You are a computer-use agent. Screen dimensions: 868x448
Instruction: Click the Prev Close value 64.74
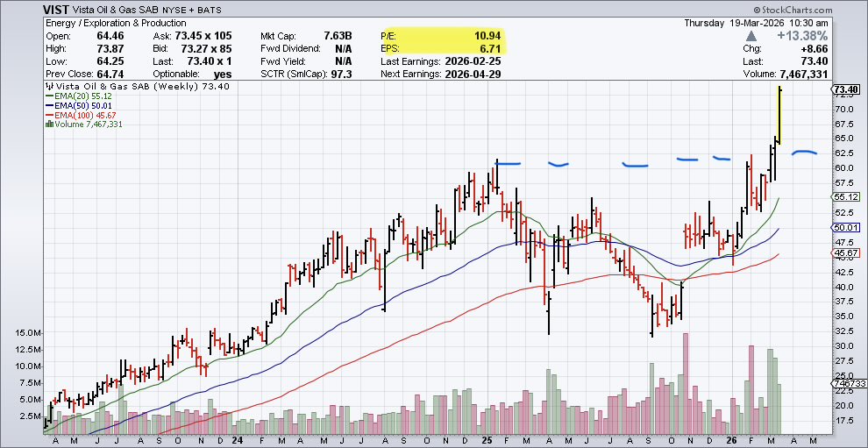110,75
